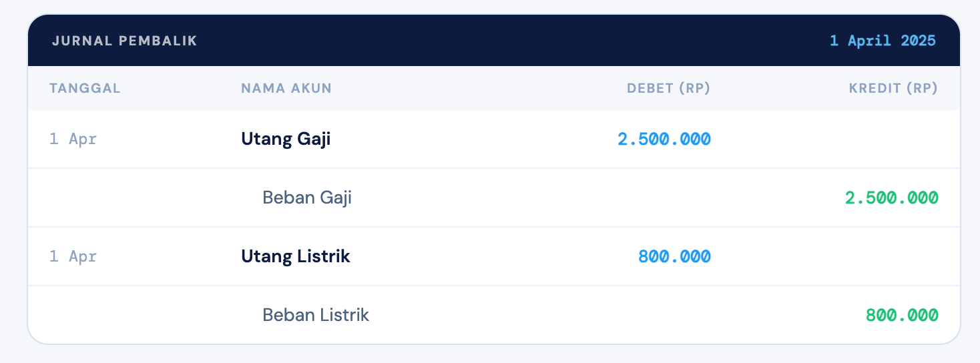Click the 1 April 2025 header date
Viewport: 980px width, 363px height.
coord(882,41)
